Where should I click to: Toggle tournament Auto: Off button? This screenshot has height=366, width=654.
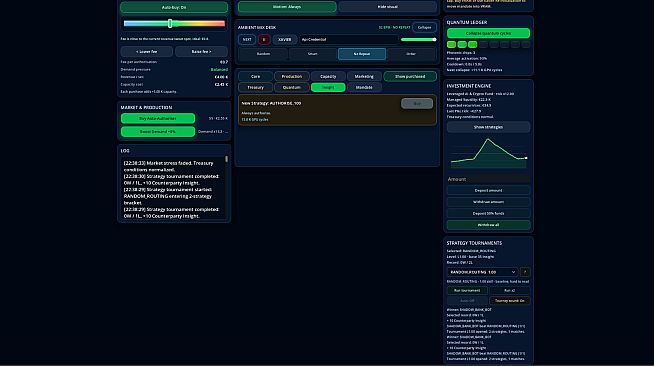467,301
